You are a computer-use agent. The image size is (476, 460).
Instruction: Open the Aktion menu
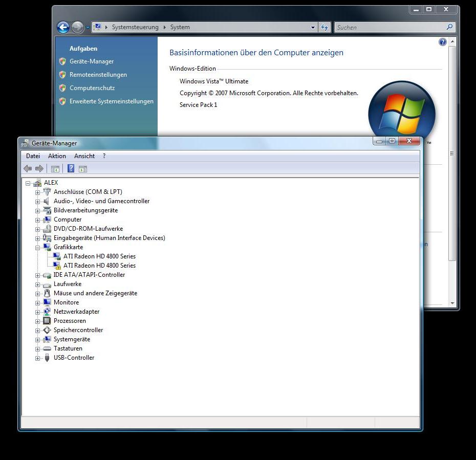click(57, 156)
